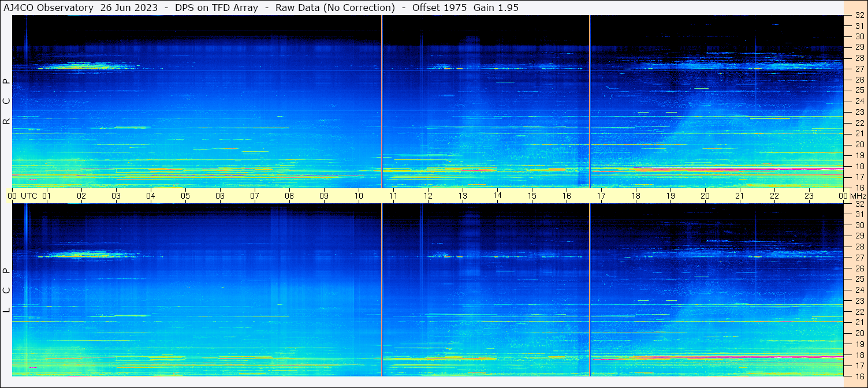Click the "00" label beside UTC

(x=12, y=196)
